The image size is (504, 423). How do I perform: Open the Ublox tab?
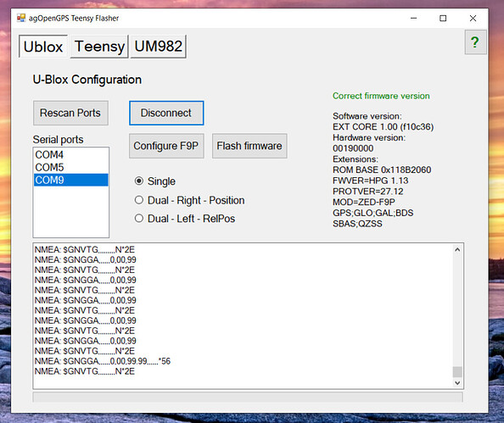click(x=43, y=47)
